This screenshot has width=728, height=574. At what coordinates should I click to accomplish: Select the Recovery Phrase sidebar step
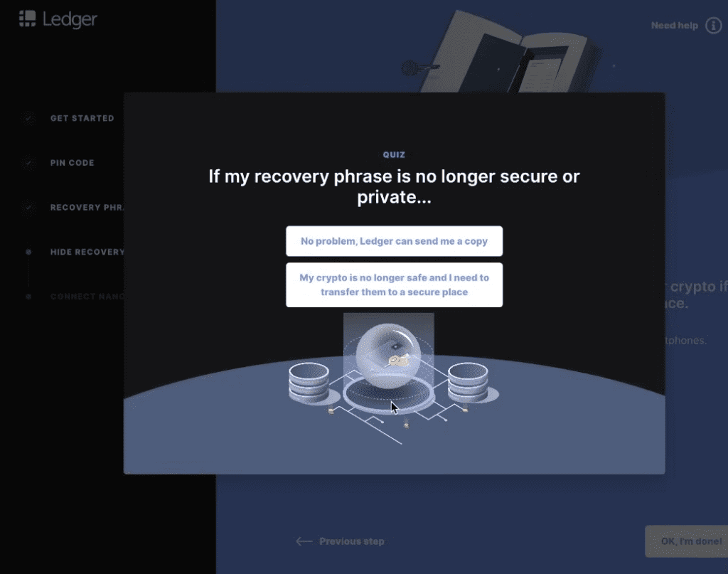(x=87, y=207)
